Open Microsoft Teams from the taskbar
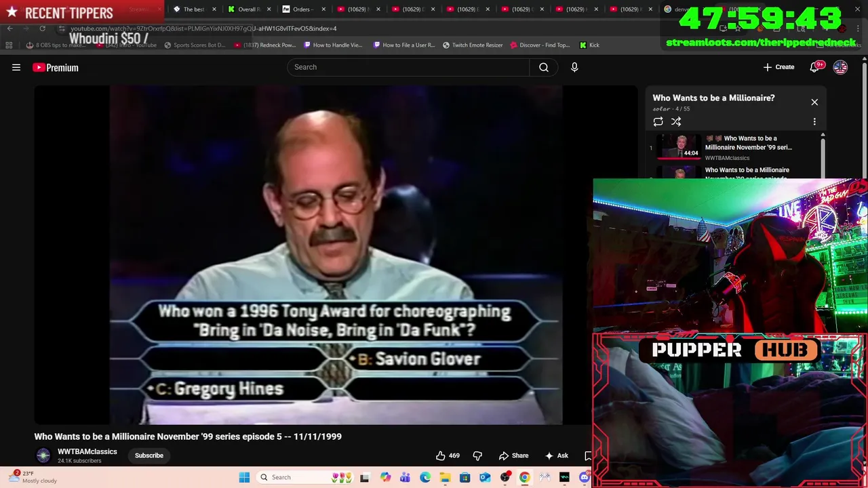The height and width of the screenshot is (488, 868). 405,477
